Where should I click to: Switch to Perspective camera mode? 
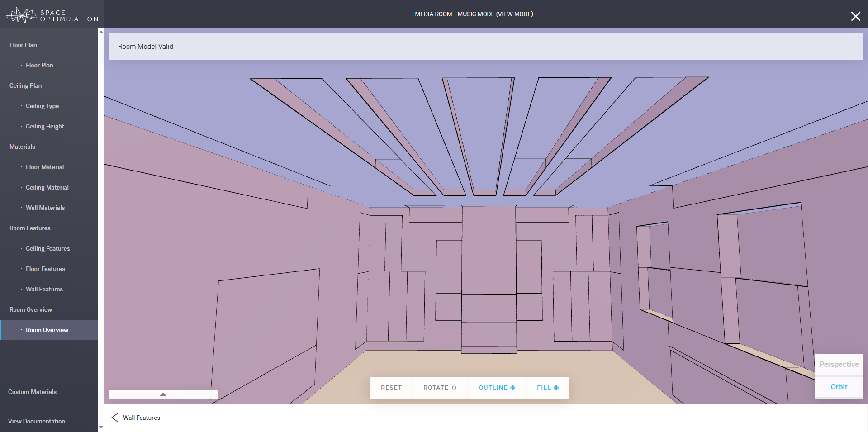[x=839, y=364]
